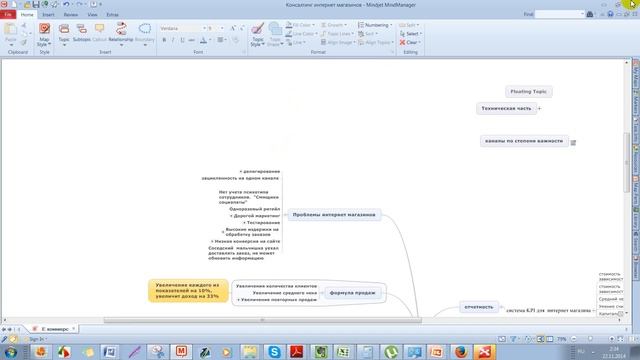Click the zoom out minus button
Image resolution: width=640 pixels, height=360 pixels.
click(573, 339)
